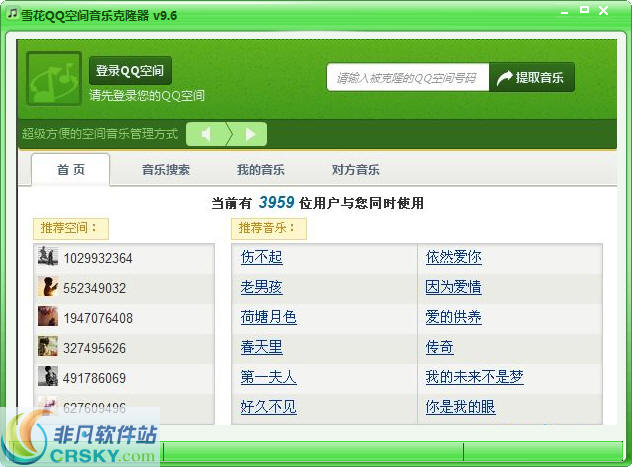Open the song link 因为爱情

[453, 287]
